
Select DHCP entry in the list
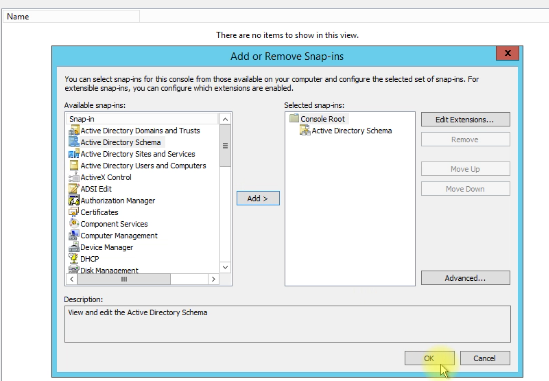coord(90,259)
